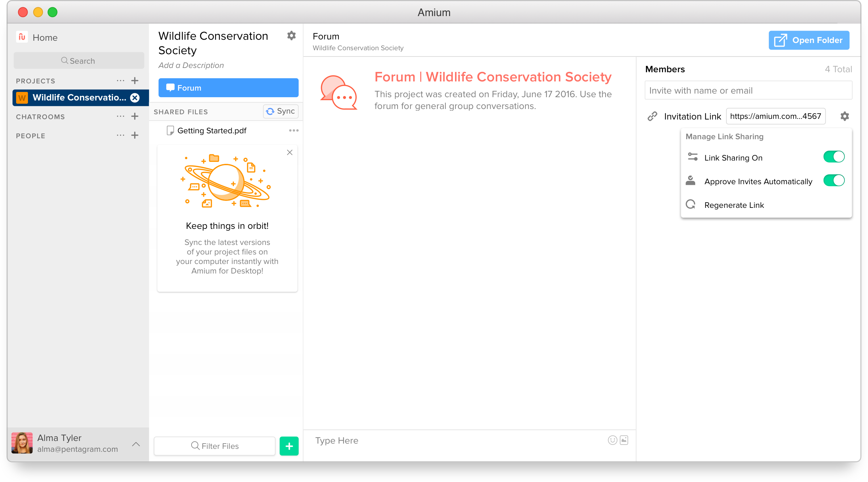Viewport: 868px width, 482px height.
Task: Toggle Approve Invites Automatically switch
Action: click(x=834, y=181)
